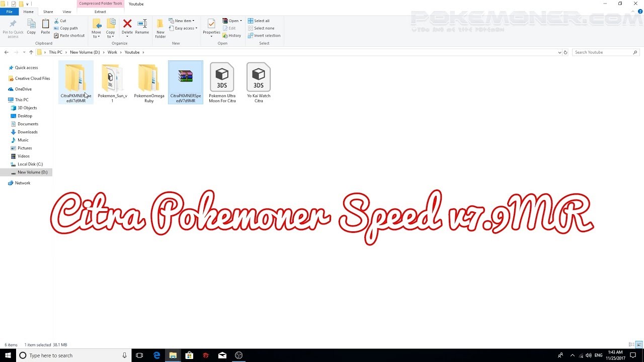Open the Extract ribbon tab
The height and width of the screenshot is (362, 644).
click(x=100, y=12)
